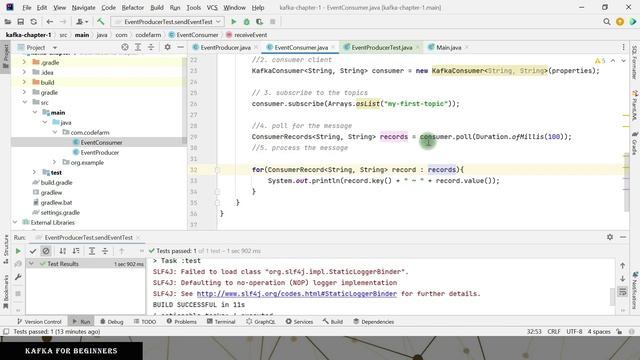
Task: Open the Debug tool window
Action: pos(111,322)
